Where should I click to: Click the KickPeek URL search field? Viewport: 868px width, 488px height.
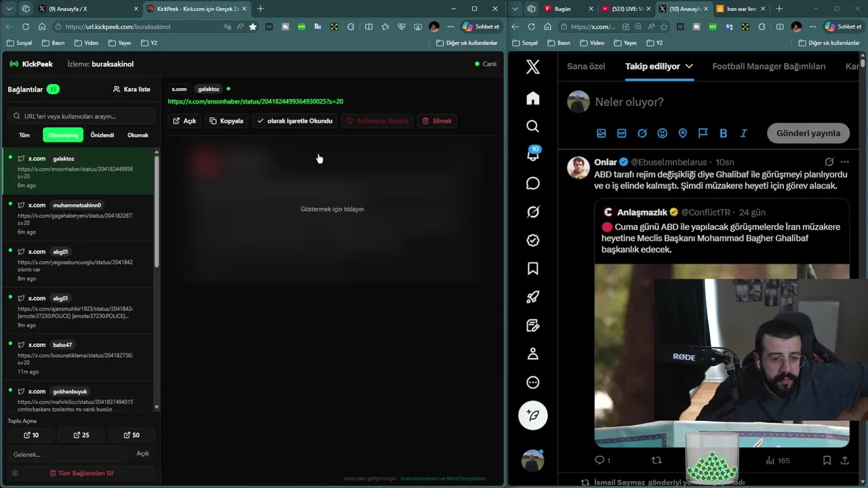coord(81,116)
